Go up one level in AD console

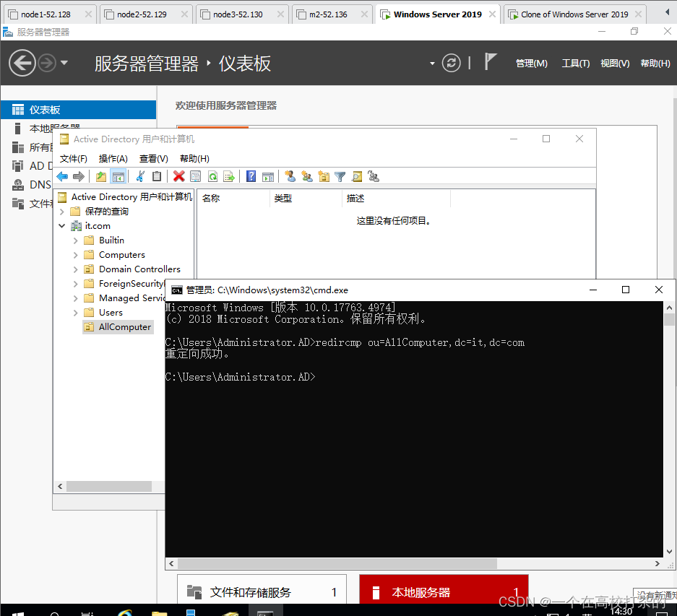101,176
